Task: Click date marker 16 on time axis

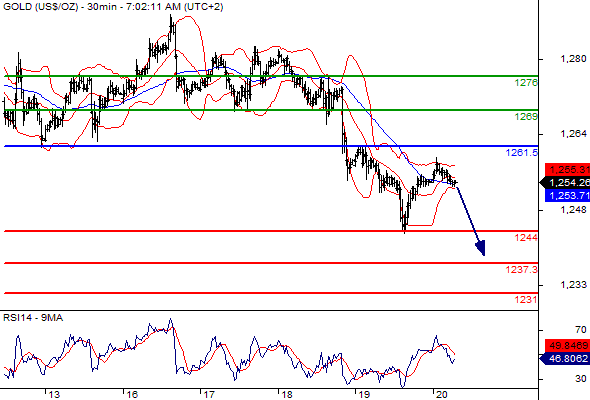Action: coord(132,395)
